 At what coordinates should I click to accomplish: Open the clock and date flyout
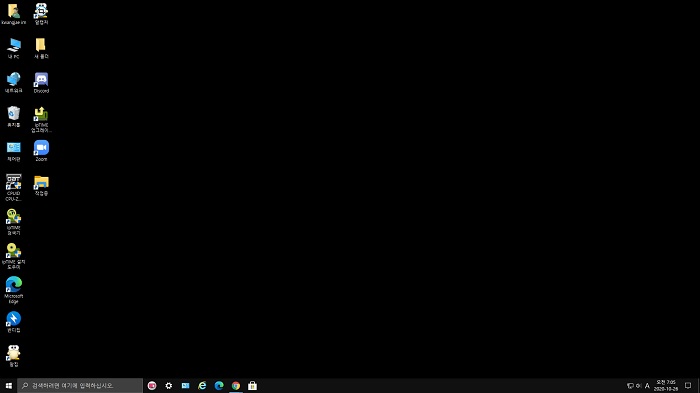pyautogui.click(x=666, y=385)
